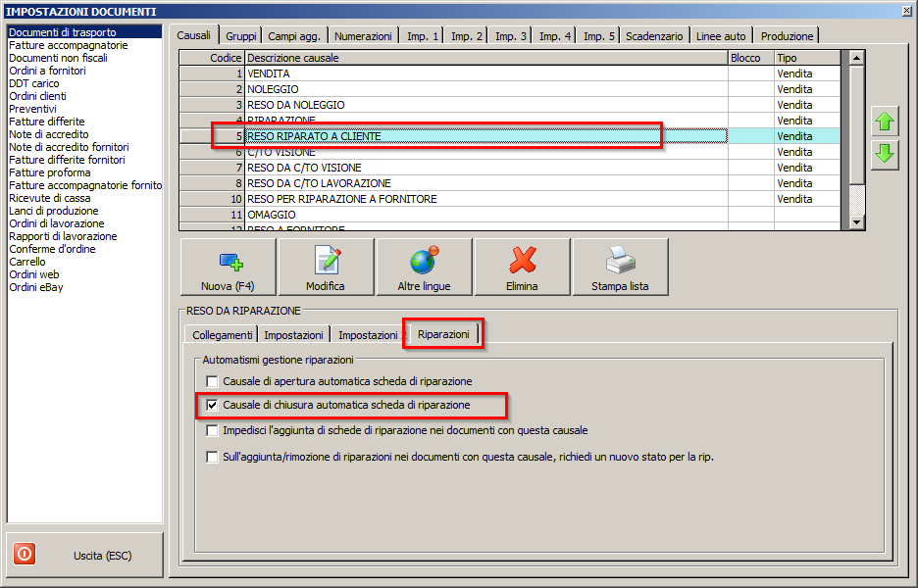Viewport: 918px width, 588px height.
Task: Switch to Imp. 5 tab
Action: (x=598, y=36)
